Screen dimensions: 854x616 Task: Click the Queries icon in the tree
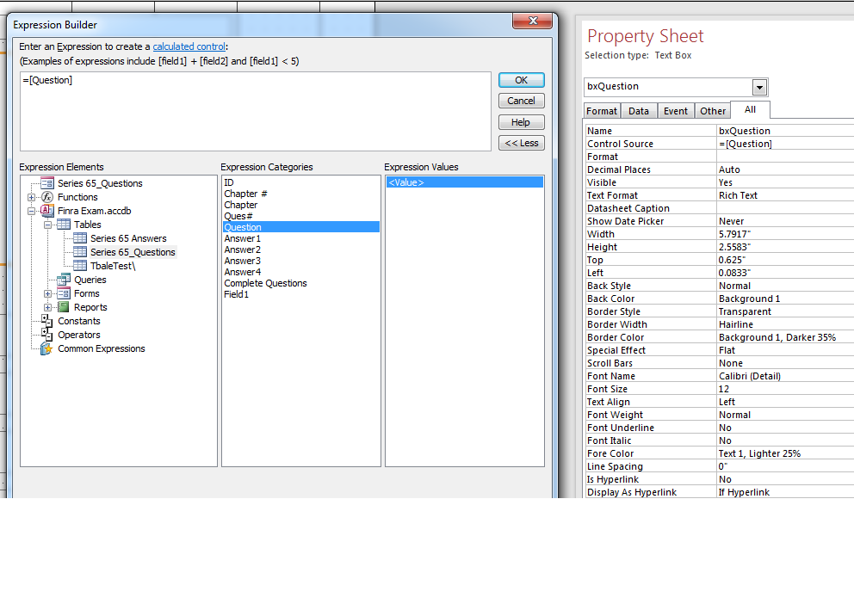coord(64,280)
